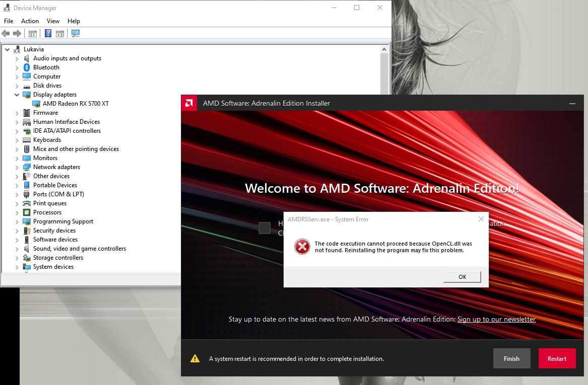Click the Device Manager scrollbar up arrow
This screenshot has width=588, height=385.
click(384, 49)
